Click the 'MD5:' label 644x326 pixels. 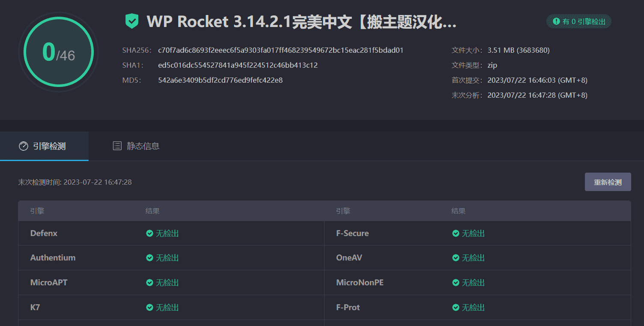pyautogui.click(x=132, y=80)
